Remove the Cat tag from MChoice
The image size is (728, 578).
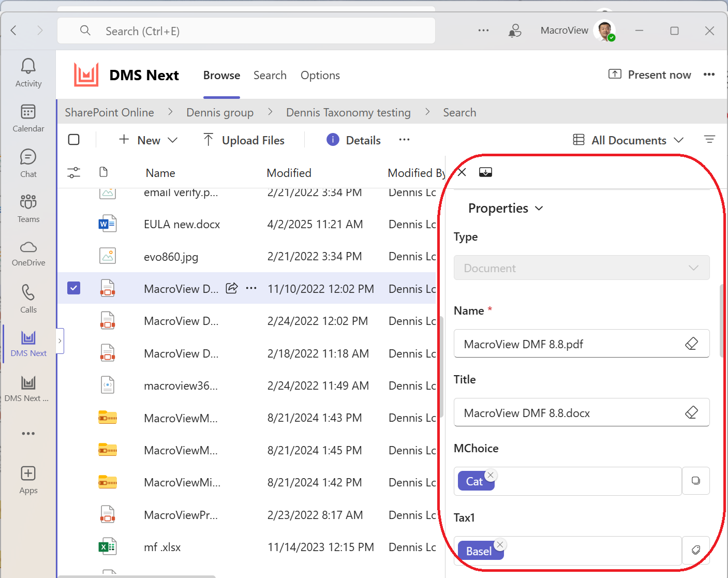(491, 475)
